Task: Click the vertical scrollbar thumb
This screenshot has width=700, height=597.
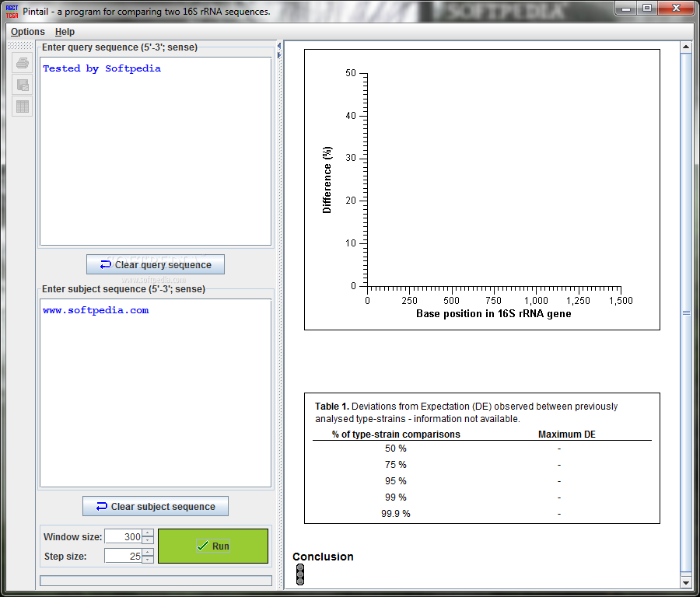Action: pyautogui.click(x=686, y=312)
